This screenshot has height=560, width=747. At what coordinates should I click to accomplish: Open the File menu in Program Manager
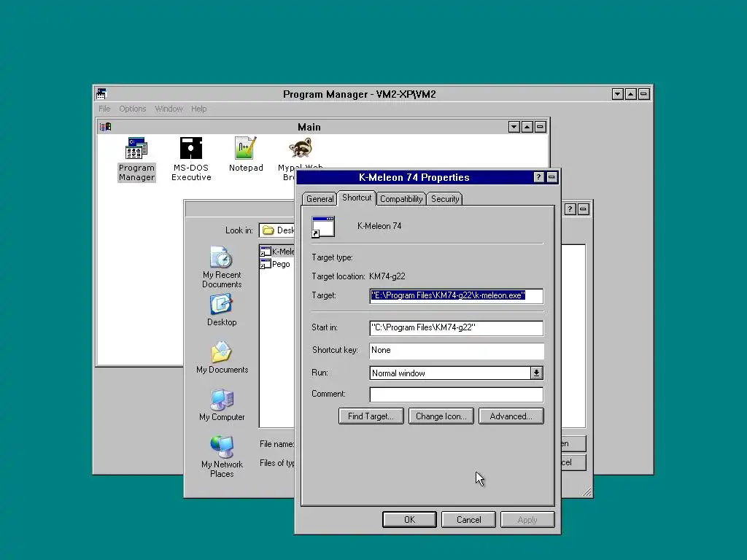point(104,109)
